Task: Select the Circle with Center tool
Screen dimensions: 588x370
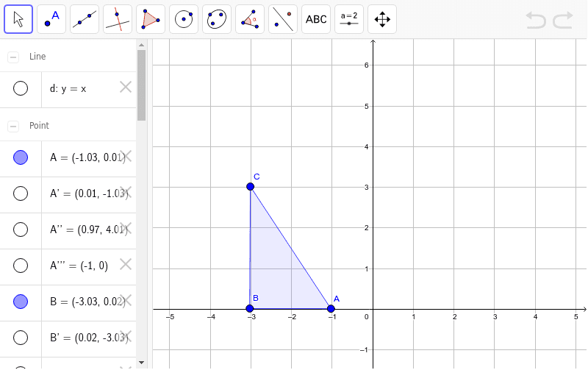Action: [184, 19]
